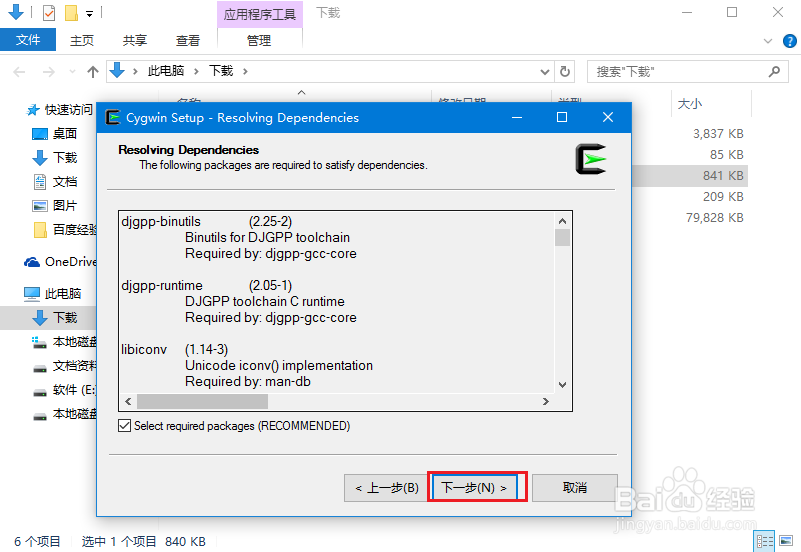
Task: Click the Explorer back arrow
Action: tap(19, 72)
